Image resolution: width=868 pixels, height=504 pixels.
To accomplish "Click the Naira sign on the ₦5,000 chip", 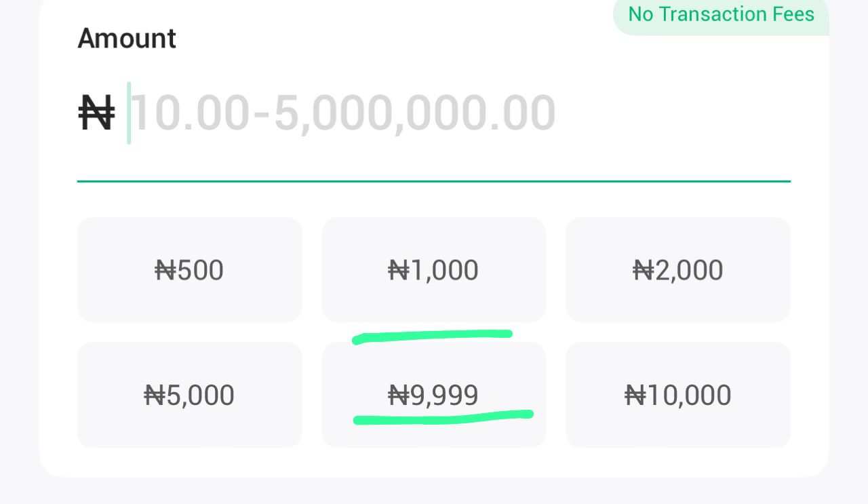I will pos(154,395).
